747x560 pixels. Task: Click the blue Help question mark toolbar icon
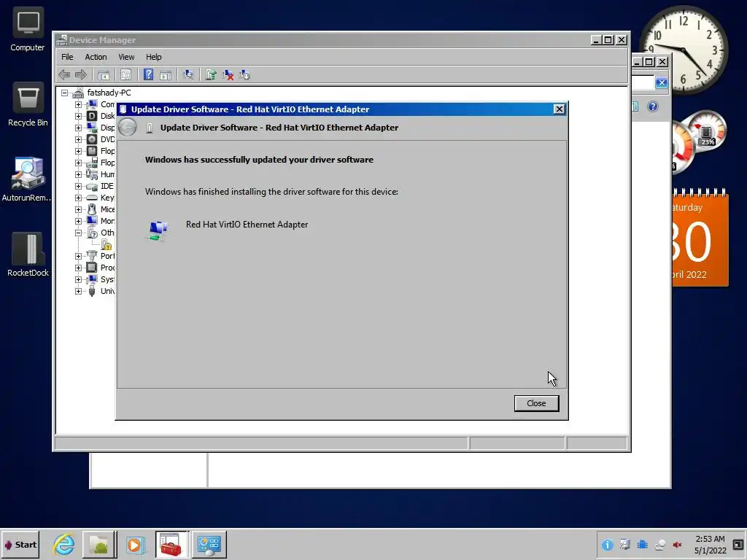pos(148,75)
